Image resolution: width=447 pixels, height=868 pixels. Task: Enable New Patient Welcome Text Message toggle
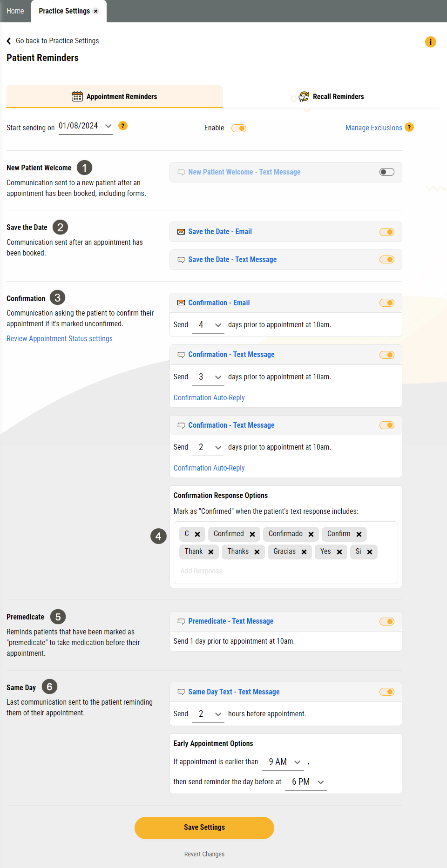(387, 172)
